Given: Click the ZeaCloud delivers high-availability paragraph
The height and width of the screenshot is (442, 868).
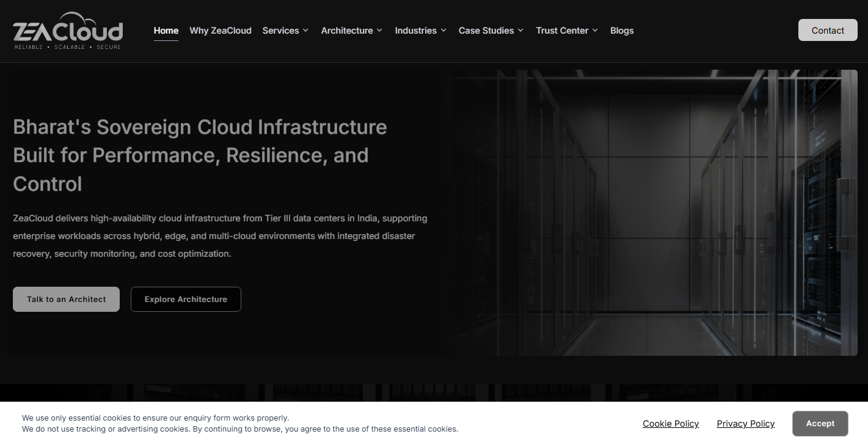Looking at the screenshot, I should (x=220, y=236).
